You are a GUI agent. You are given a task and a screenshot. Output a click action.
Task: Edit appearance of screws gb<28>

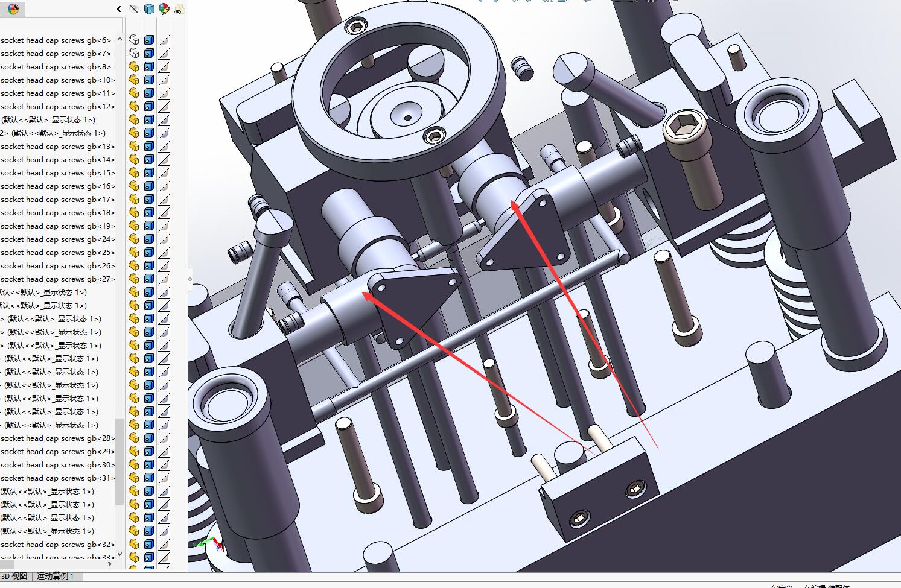(x=164, y=438)
